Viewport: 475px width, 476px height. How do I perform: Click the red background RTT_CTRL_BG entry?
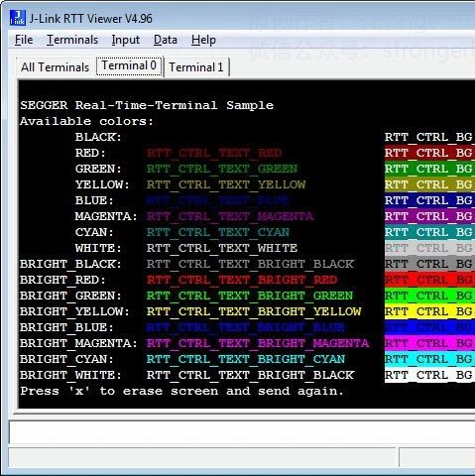[429, 153]
